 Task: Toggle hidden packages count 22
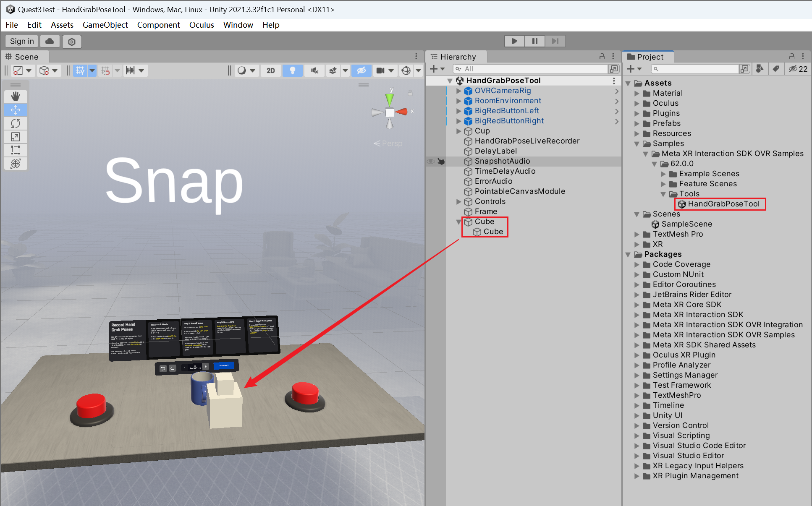(798, 69)
